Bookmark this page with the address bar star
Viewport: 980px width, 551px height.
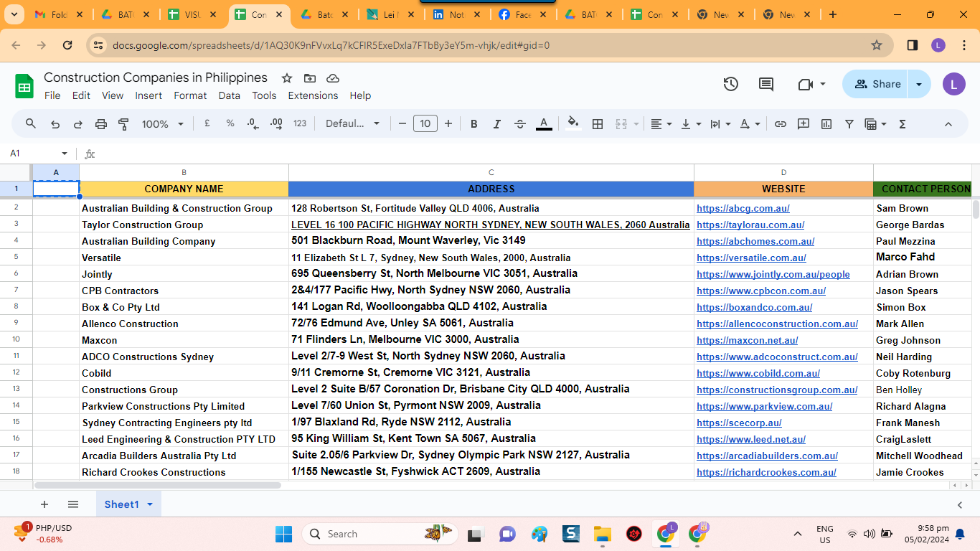point(877,45)
